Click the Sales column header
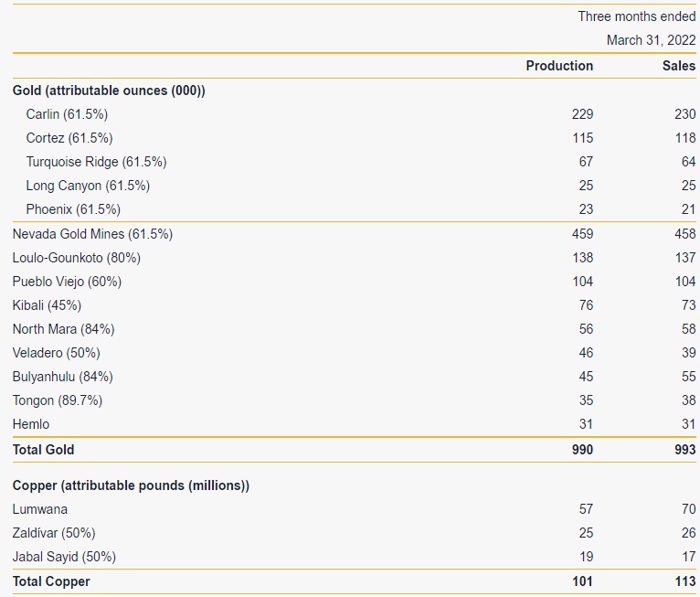 coord(679,66)
